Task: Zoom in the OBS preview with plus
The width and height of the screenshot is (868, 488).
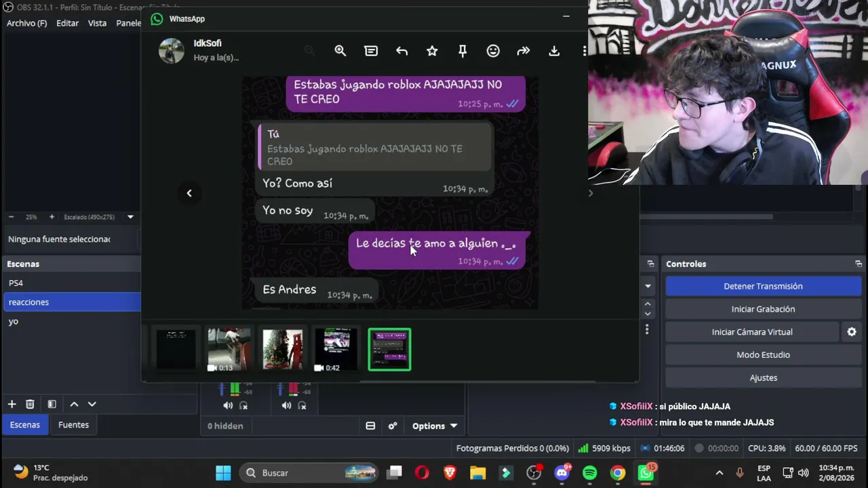Action: [52, 217]
